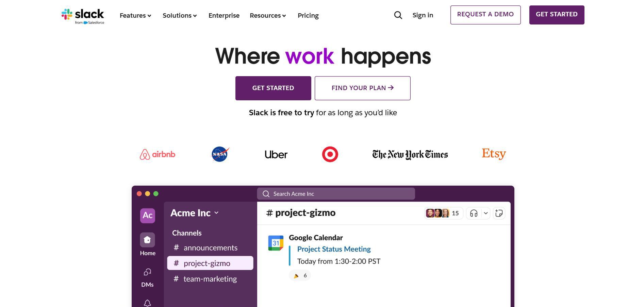Click the Slack logo in header
The width and height of the screenshot is (644, 307).
point(83,16)
